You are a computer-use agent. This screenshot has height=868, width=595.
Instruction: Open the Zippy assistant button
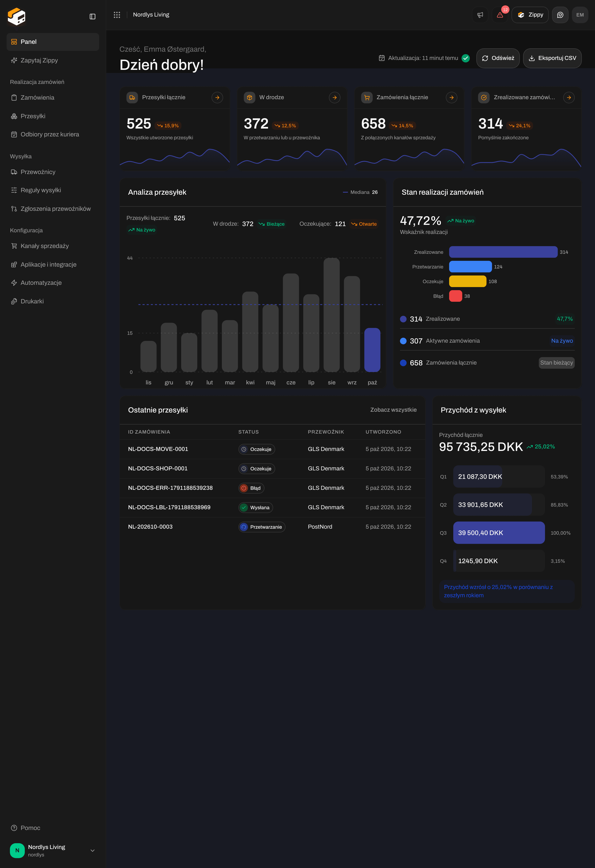(530, 15)
